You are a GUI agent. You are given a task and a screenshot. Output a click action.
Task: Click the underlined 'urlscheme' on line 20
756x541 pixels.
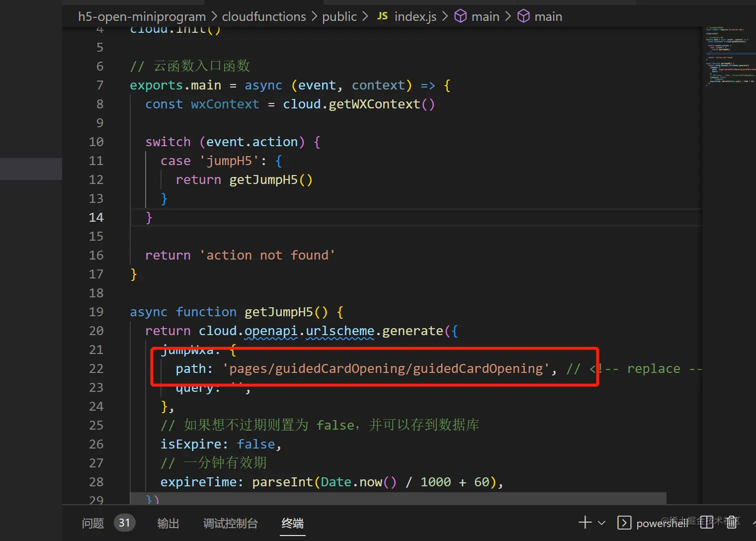tap(340, 331)
